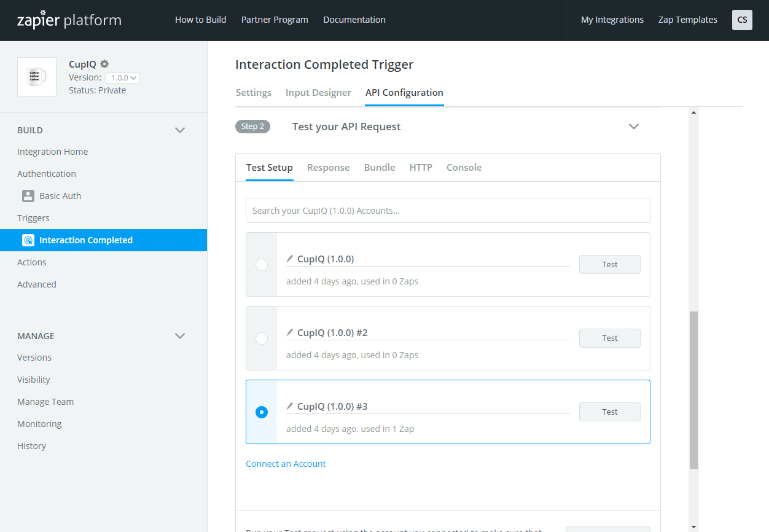The image size is (769, 532).
Task: Open Visibility in sidebar
Action: click(x=34, y=380)
